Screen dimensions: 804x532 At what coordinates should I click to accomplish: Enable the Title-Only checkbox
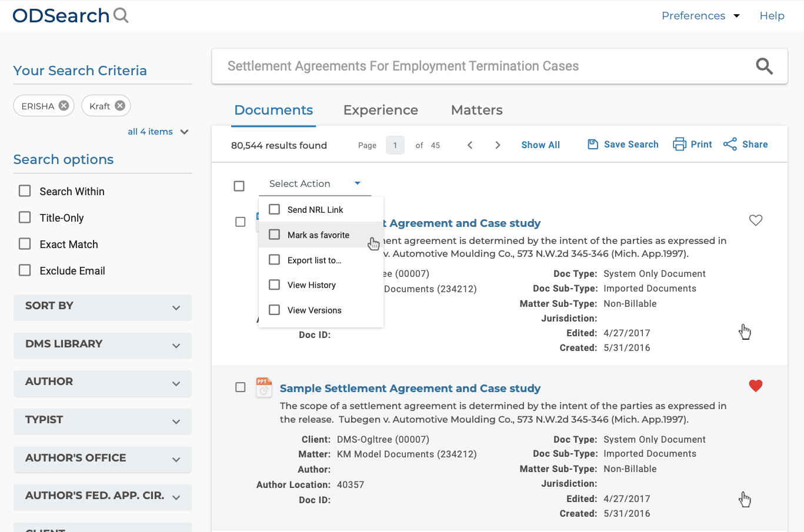[x=25, y=218]
